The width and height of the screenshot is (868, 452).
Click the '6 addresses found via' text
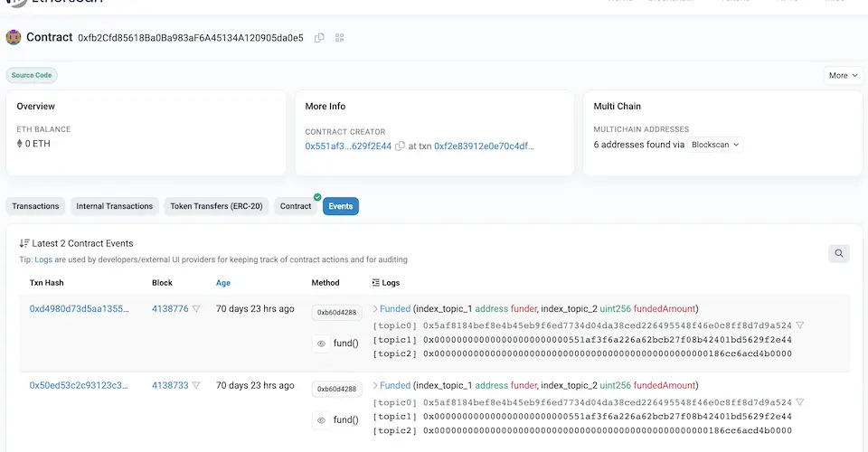tap(639, 145)
